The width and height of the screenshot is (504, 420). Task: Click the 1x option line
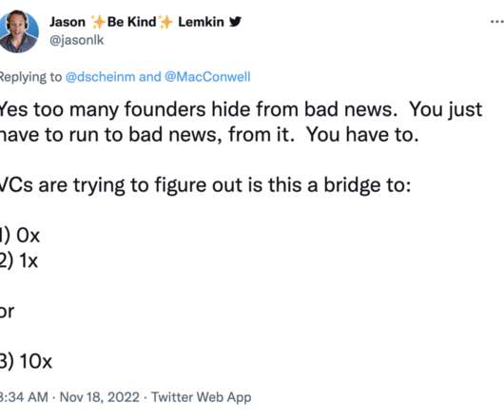19,260
